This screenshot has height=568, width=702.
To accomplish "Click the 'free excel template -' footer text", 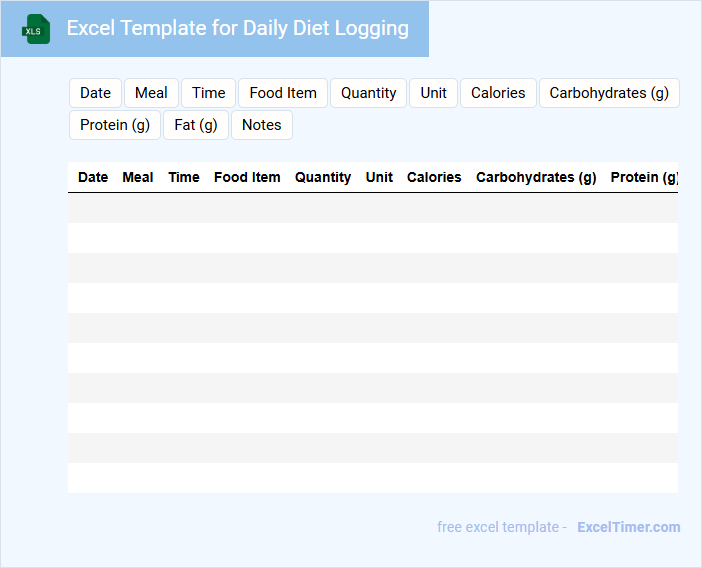I will coord(502,527).
